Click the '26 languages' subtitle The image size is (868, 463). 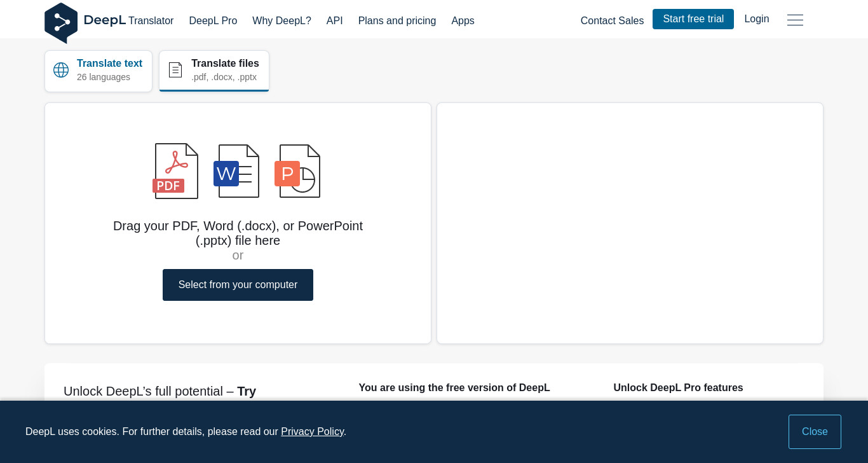[x=104, y=77]
